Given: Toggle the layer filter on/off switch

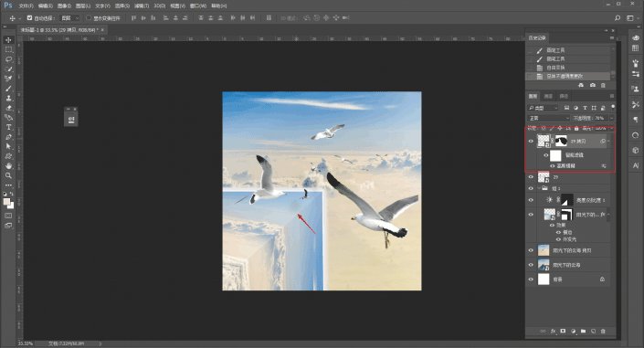Looking at the screenshot, I should point(613,107).
